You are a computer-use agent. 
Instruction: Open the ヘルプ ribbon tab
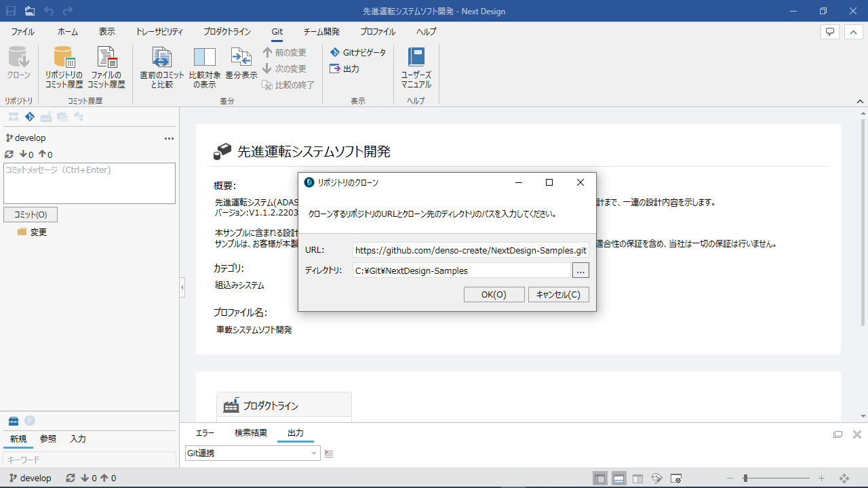pyautogui.click(x=426, y=32)
